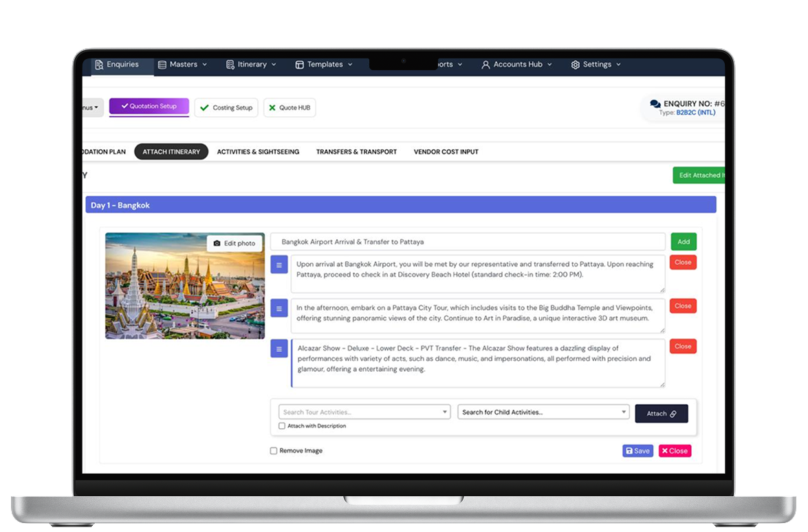Click the chat bubbles icon near Enquiry No

pos(655,104)
